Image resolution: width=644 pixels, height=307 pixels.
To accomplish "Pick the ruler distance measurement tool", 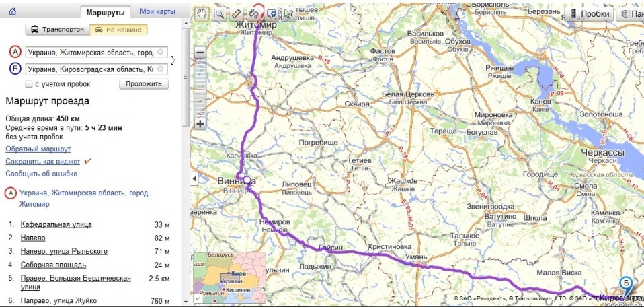I will pos(237,13).
